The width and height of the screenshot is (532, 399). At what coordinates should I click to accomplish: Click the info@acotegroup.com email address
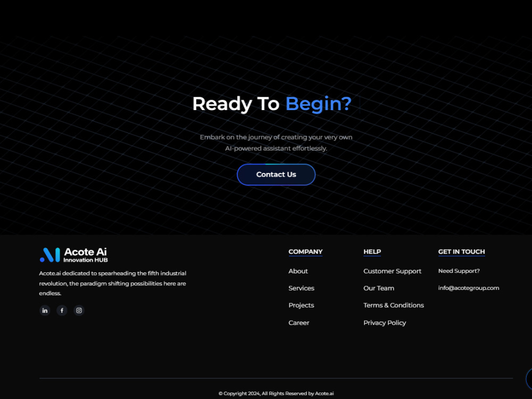coord(469,288)
